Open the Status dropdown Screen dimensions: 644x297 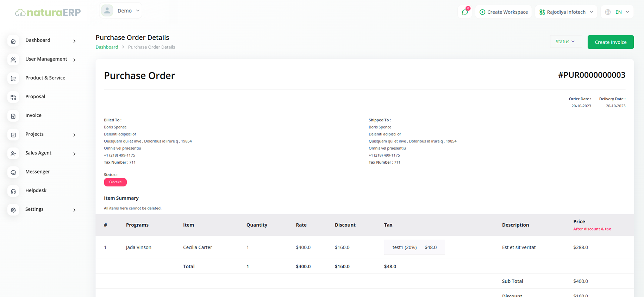click(565, 42)
